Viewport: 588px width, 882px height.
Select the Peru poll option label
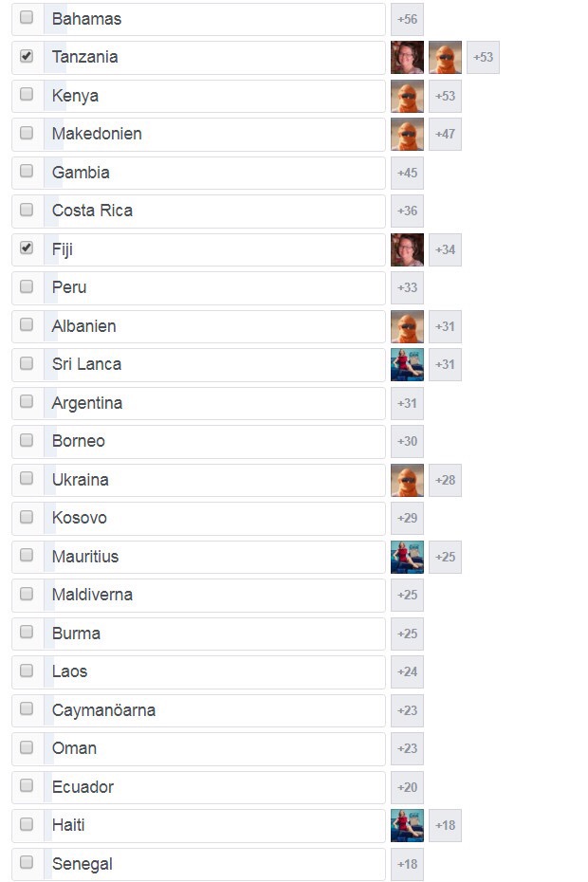click(x=69, y=287)
